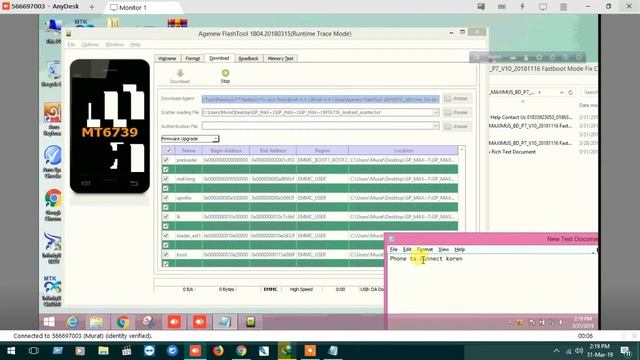The height and width of the screenshot is (360, 640).
Task: Open Task View on the host taskbar
Action: [x=34, y=351]
